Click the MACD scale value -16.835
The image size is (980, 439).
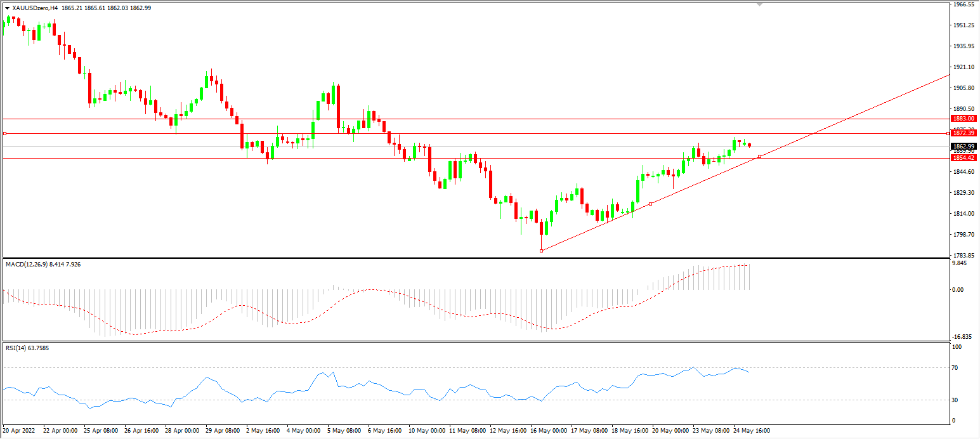(963, 336)
